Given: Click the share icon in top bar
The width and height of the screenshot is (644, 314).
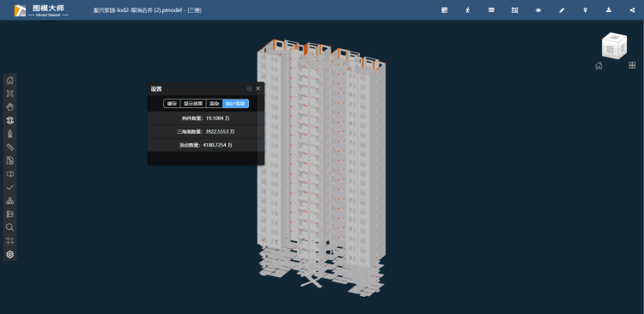Looking at the screenshot, I should point(632,10).
